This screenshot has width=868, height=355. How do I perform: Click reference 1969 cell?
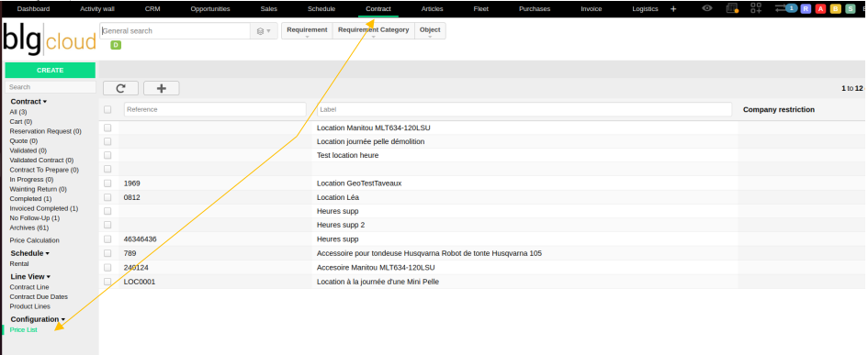click(x=131, y=183)
